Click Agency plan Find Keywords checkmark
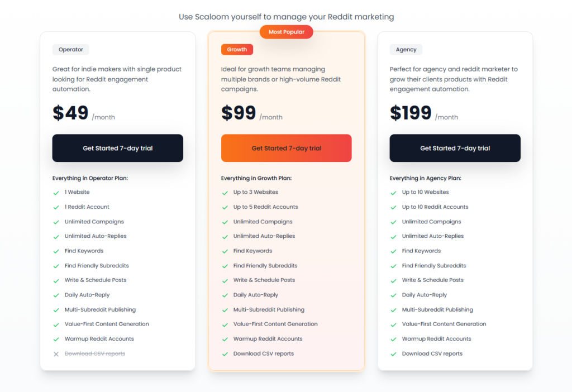Viewport: 572px width, 392px height. click(393, 251)
